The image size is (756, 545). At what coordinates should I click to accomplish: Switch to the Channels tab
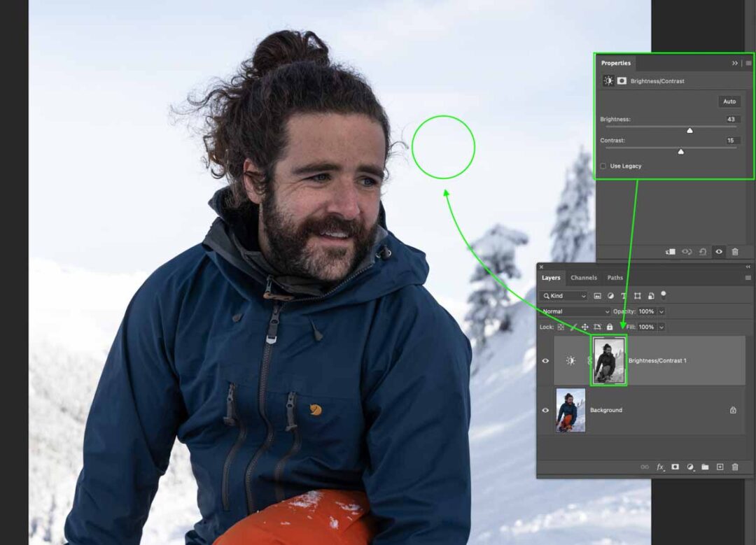[584, 278]
